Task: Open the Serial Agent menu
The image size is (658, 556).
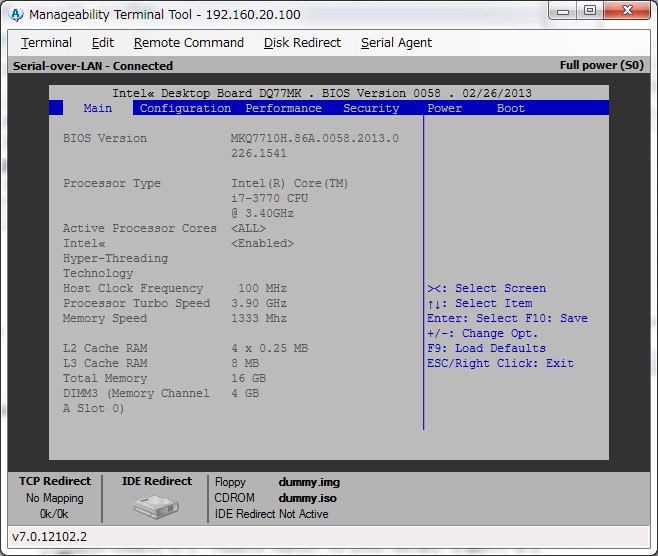Action: tap(396, 43)
